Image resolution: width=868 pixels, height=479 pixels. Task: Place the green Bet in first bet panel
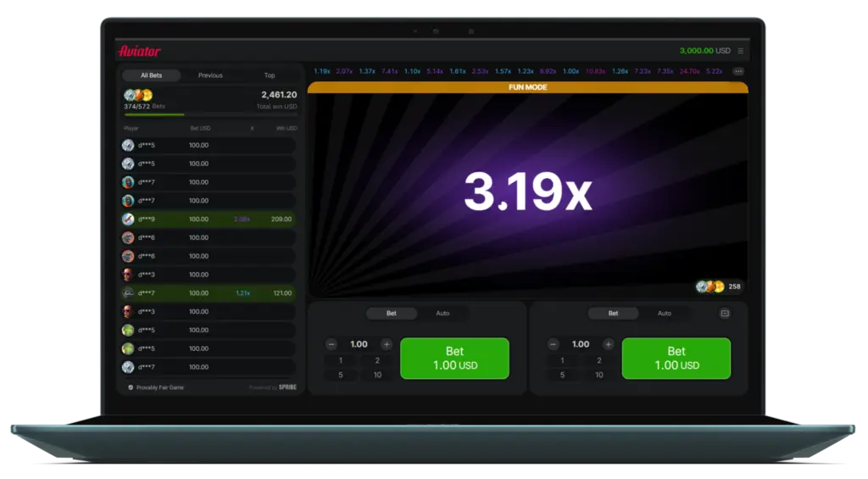(454, 359)
